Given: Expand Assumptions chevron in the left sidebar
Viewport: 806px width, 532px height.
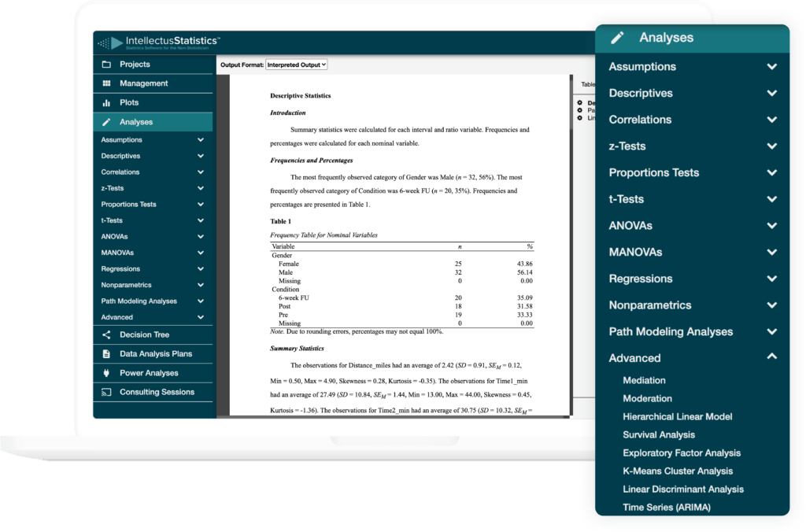Looking at the screenshot, I should click(x=201, y=140).
